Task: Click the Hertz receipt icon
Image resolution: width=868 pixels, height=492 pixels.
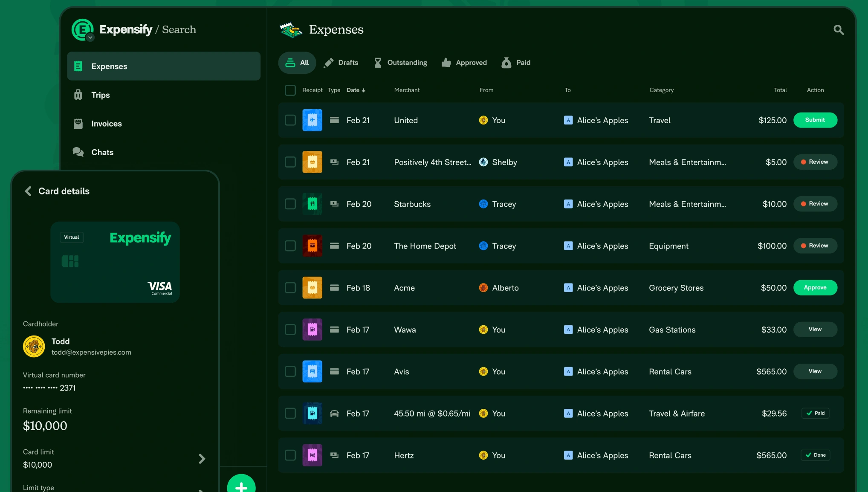Action: click(x=312, y=455)
